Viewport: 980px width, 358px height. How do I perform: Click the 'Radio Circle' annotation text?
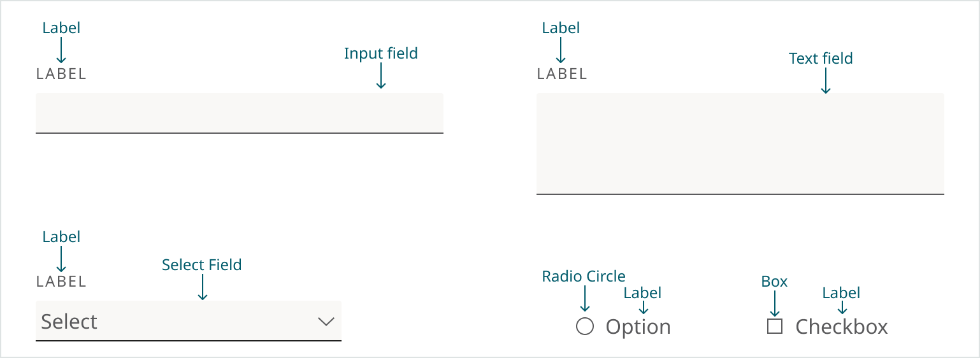click(584, 276)
